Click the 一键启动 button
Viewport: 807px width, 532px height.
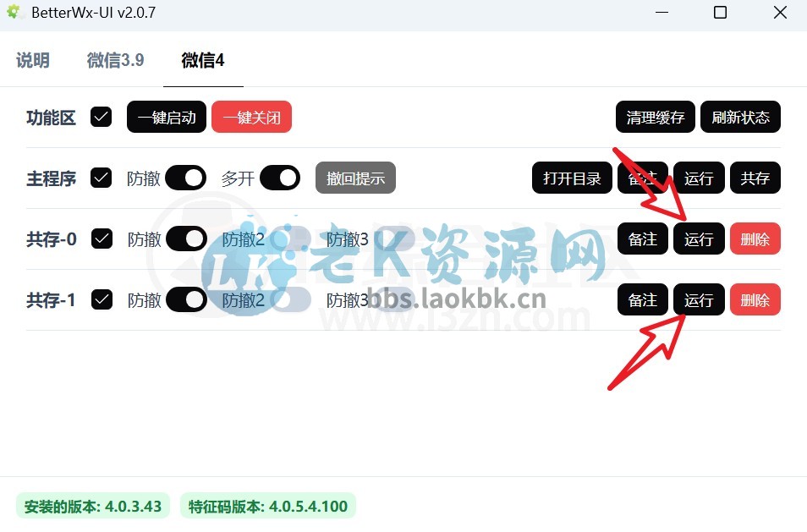tap(167, 117)
